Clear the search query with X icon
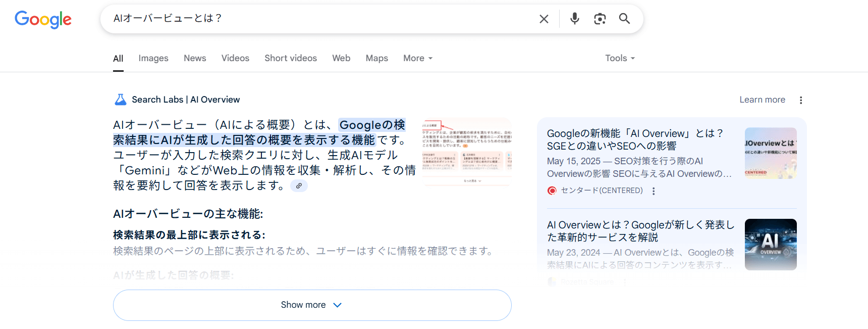Viewport: 868px width, 329px height. [544, 19]
